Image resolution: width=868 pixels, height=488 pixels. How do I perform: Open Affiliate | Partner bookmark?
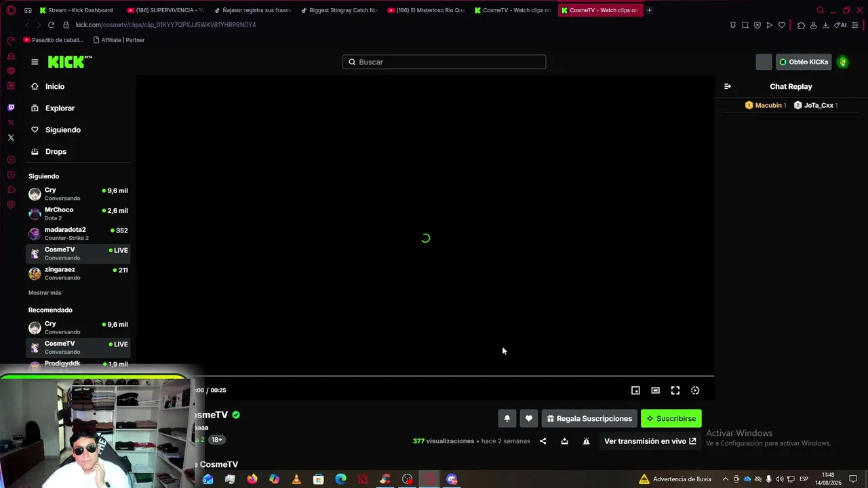pyautogui.click(x=119, y=40)
